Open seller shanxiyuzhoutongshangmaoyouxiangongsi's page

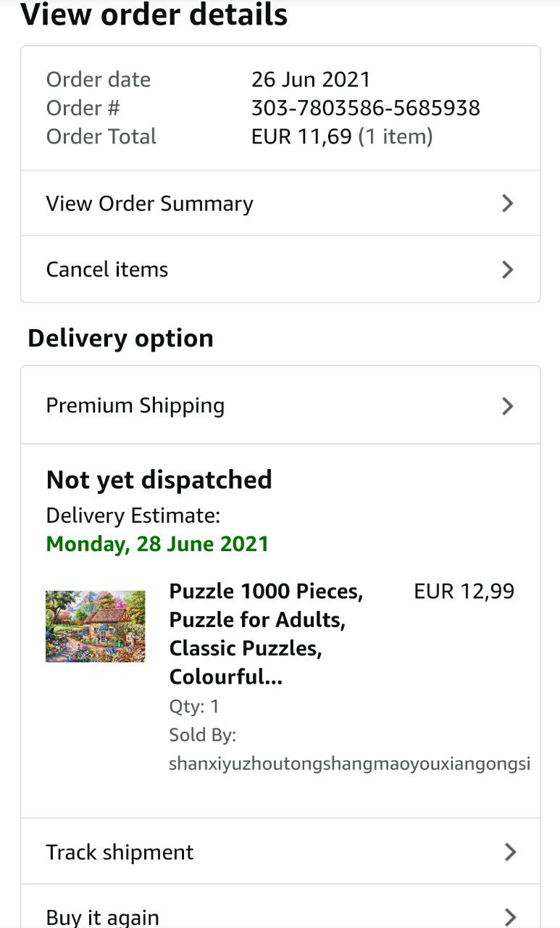(349, 763)
